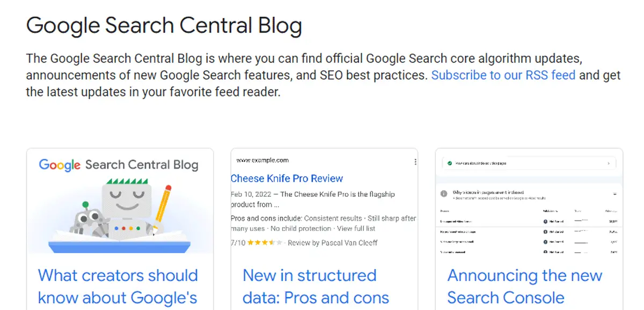Click the www.example.com URL in the snippet
Screen dimensions: 644x310
point(262,160)
